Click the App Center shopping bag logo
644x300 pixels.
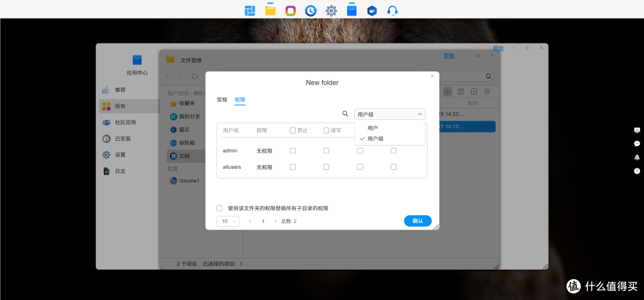(x=137, y=60)
